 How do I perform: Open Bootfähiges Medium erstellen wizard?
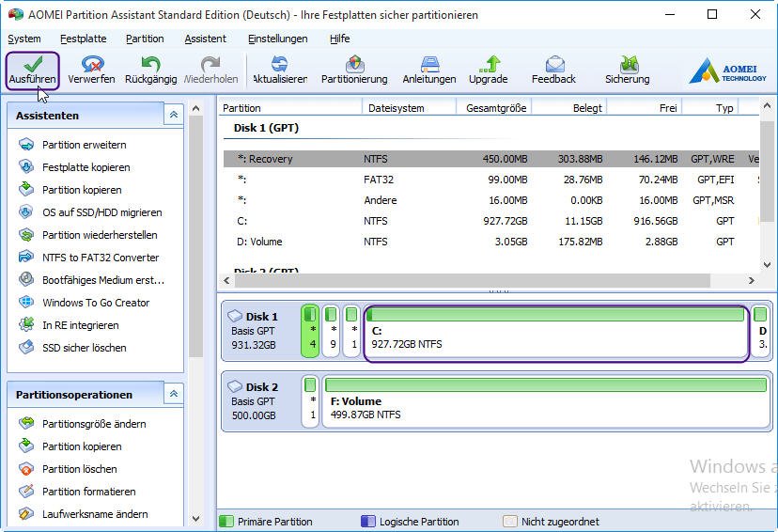point(91,280)
